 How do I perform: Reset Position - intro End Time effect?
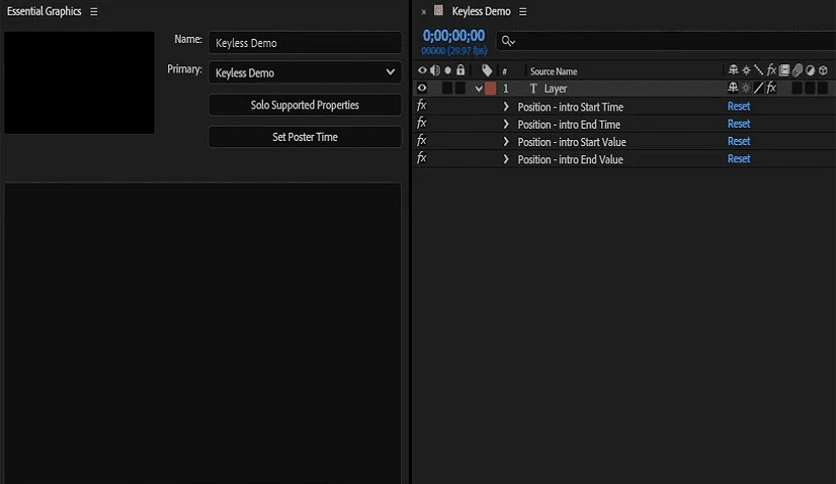coord(738,124)
